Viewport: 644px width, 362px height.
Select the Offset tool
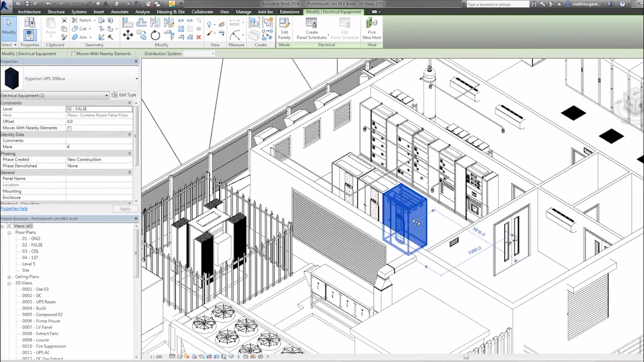point(141,22)
